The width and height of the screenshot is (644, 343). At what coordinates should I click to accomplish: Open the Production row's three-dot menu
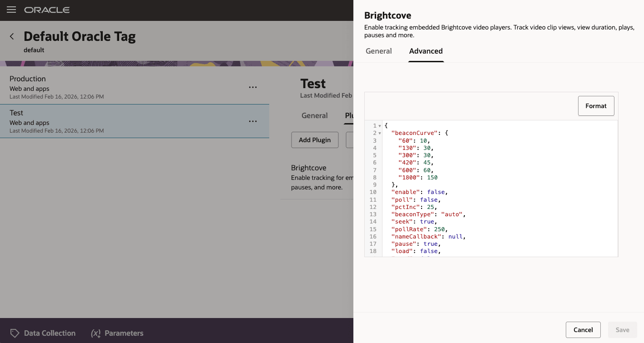(x=253, y=87)
